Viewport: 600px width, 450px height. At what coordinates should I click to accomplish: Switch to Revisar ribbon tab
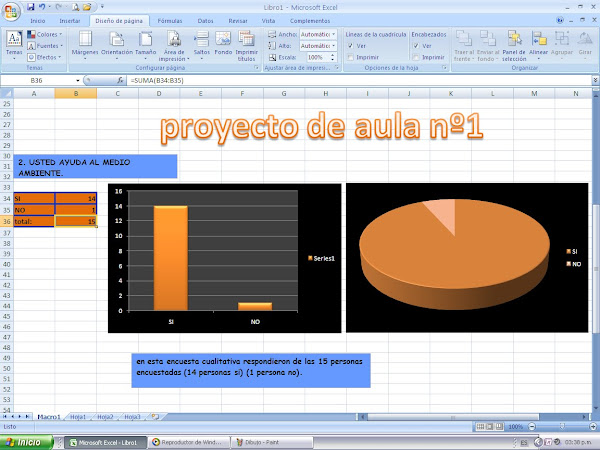238,21
